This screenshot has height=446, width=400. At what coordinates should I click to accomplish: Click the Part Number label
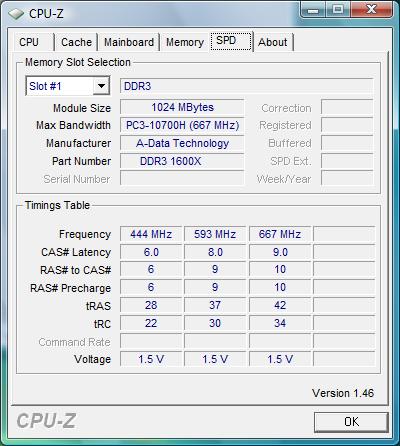click(82, 161)
